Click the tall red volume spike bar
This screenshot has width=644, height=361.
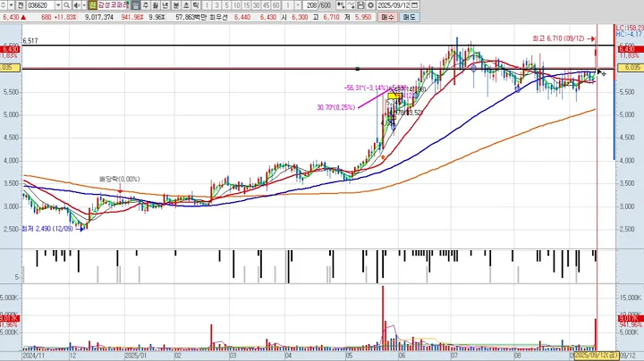[x=383, y=316]
